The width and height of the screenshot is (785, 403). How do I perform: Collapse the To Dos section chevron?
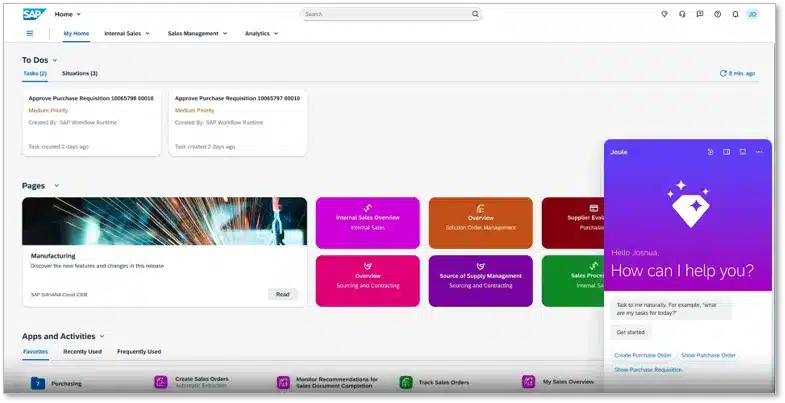click(x=55, y=60)
